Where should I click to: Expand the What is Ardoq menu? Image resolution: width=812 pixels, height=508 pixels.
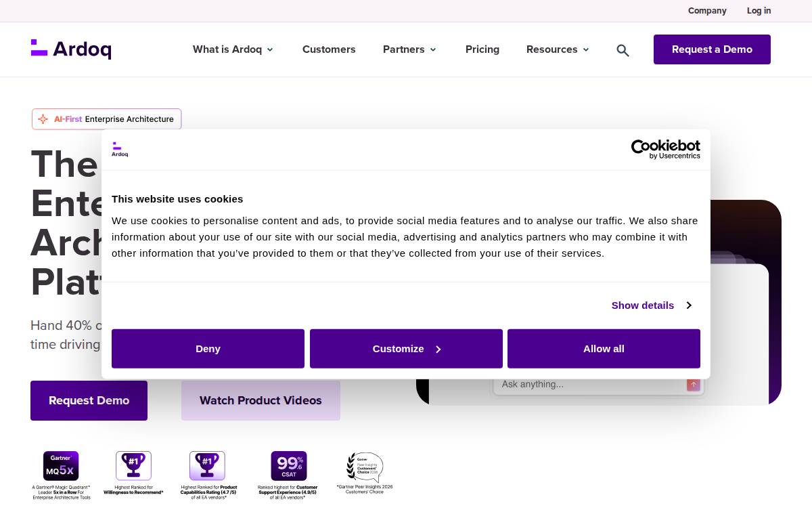point(233,49)
